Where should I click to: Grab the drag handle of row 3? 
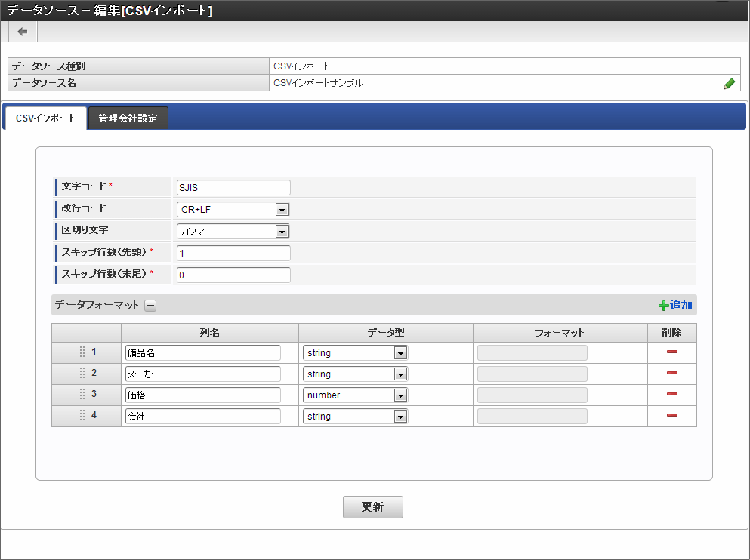[82, 394]
